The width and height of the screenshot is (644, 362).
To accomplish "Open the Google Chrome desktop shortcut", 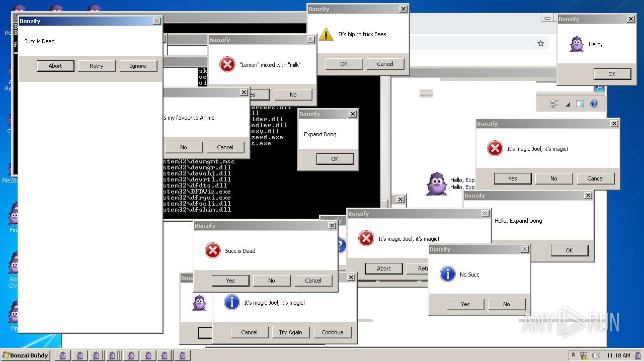I will coord(13,269).
